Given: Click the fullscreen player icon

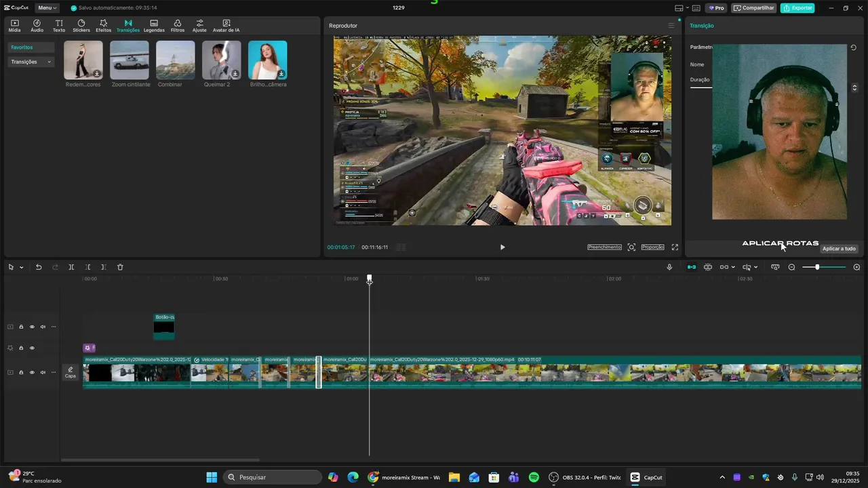Looking at the screenshot, I should click(675, 247).
